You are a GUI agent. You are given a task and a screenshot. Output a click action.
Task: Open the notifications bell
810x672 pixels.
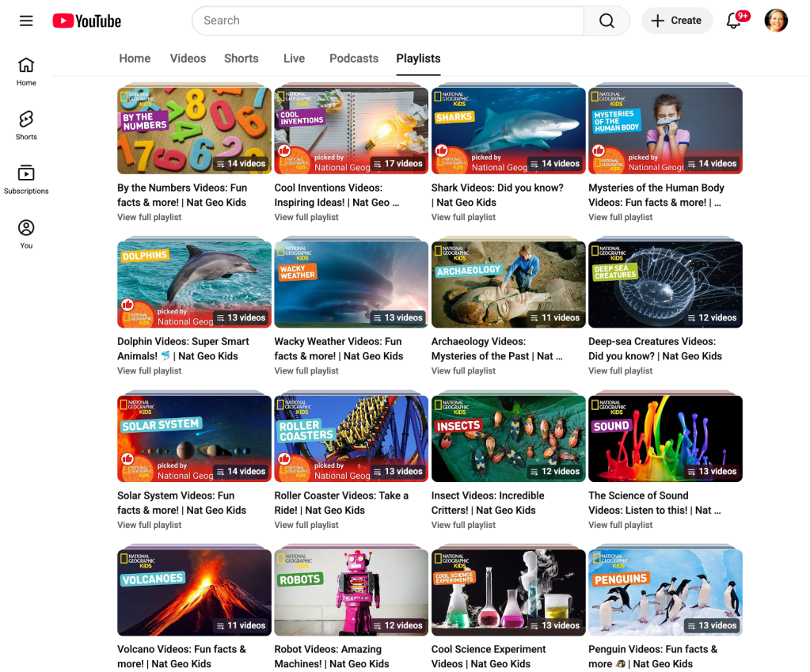[x=734, y=21]
